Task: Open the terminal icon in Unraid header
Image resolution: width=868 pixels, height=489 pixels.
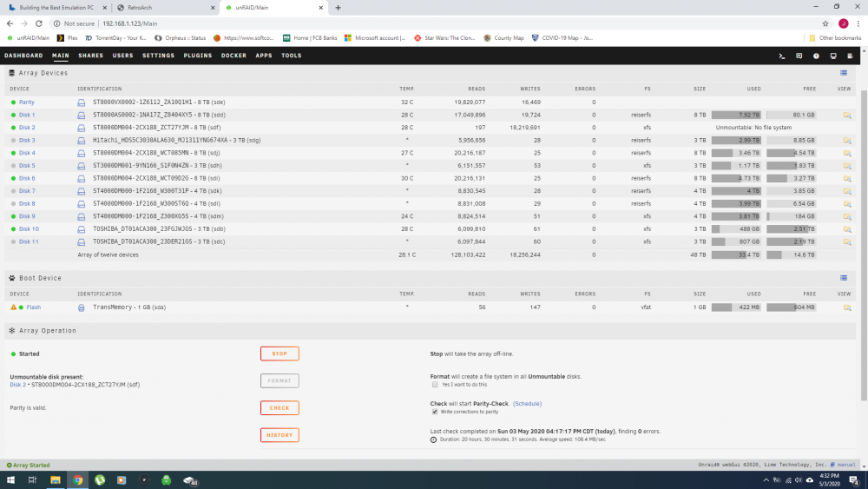Action: [782, 56]
